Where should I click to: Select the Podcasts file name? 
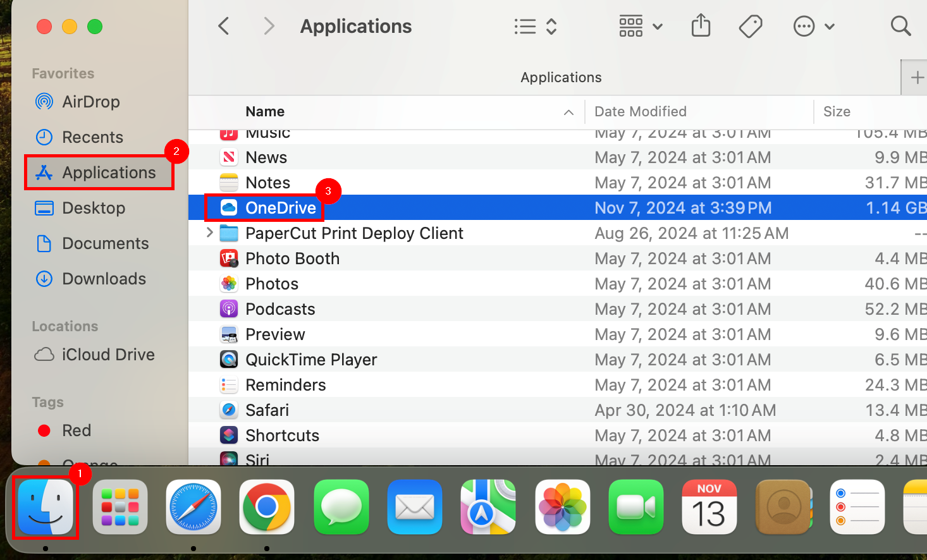[x=280, y=308]
